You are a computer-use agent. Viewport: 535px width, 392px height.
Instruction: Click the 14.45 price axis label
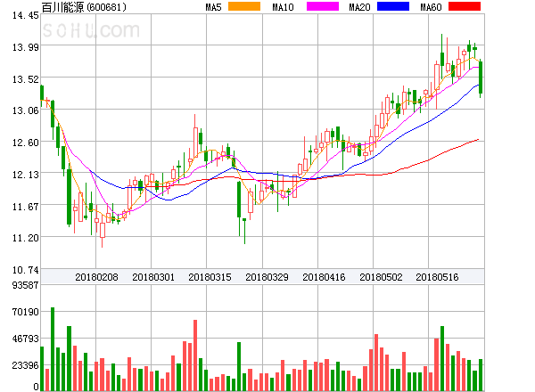tap(26, 15)
